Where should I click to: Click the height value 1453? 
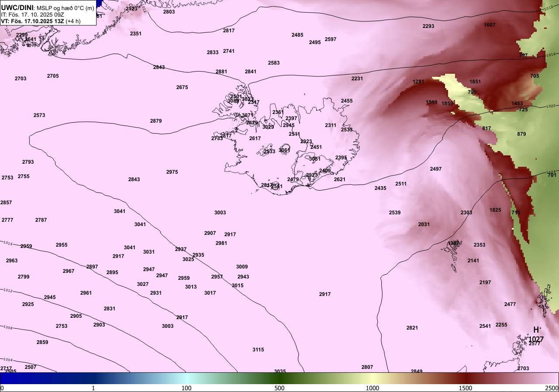coord(517,103)
